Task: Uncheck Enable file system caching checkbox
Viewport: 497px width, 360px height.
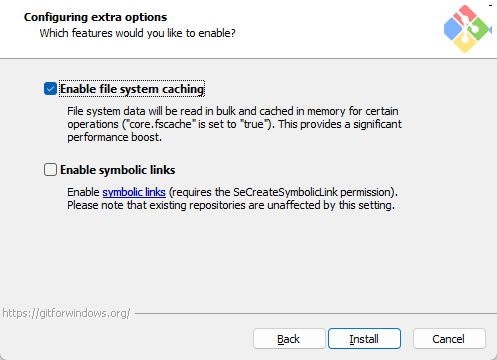Action: pos(50,89)
